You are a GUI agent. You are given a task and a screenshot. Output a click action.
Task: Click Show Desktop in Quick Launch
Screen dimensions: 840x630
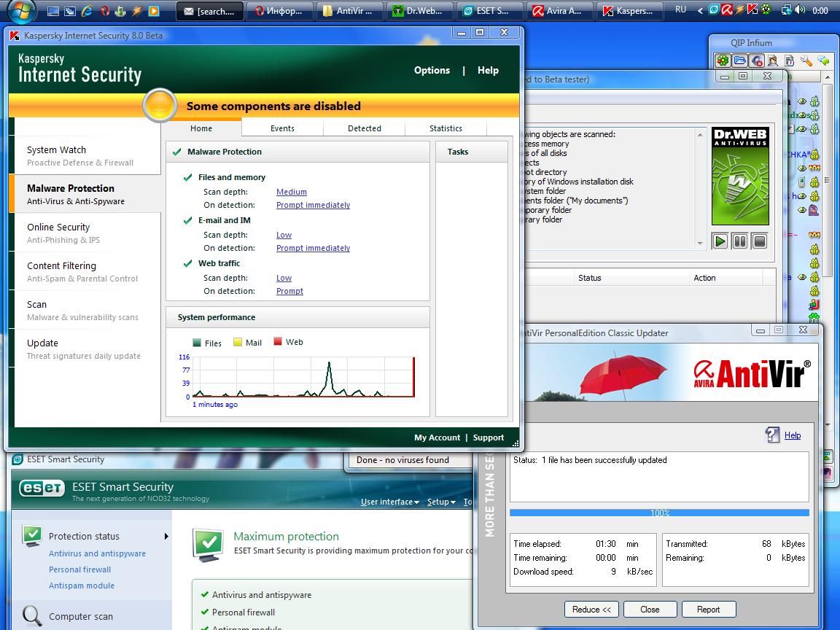(x=53, y=11)
